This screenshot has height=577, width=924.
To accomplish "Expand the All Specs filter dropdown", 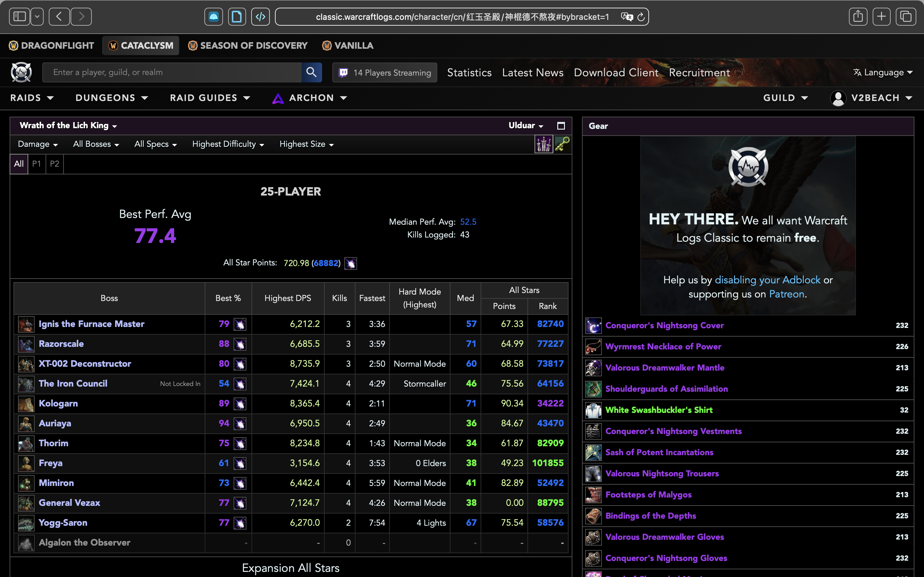I will (x=154, y=144).
